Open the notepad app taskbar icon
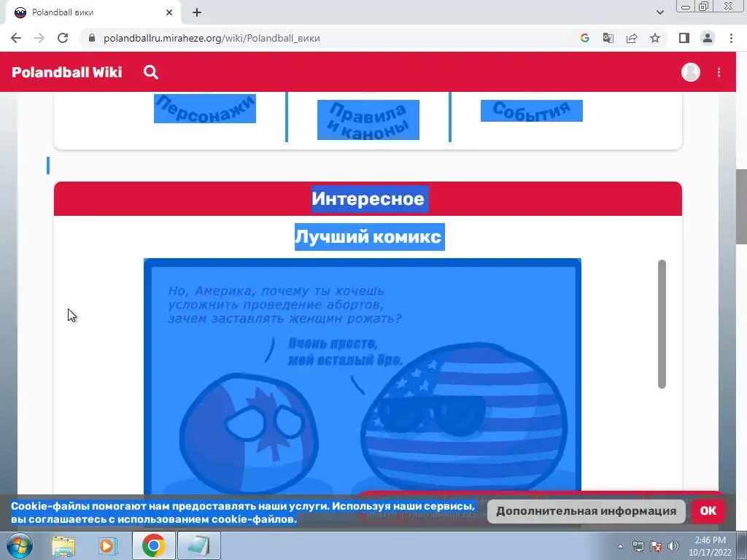The width and height of the screenshot is (747, 560). pos(198,545)
